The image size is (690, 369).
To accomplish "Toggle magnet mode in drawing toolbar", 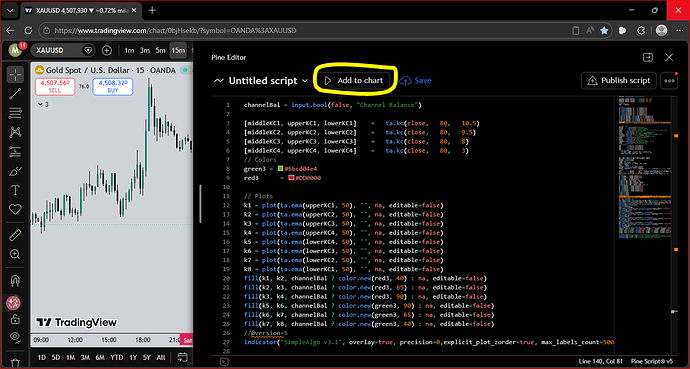I will point(15,280).
